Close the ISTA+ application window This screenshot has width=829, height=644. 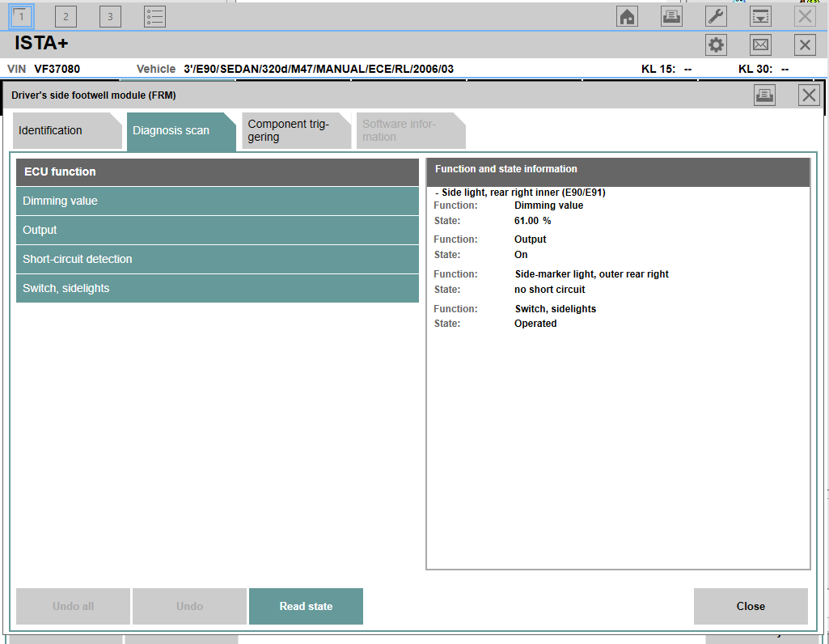point(805,45)
